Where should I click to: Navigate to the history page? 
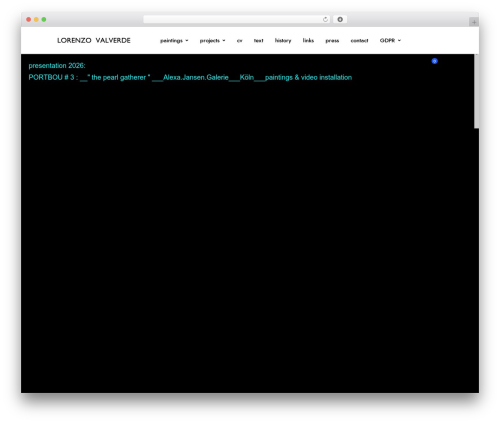point(283,41)
